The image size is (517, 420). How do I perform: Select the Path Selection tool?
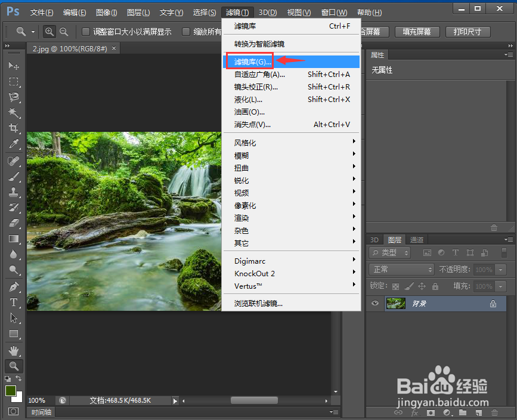point(14,318)
